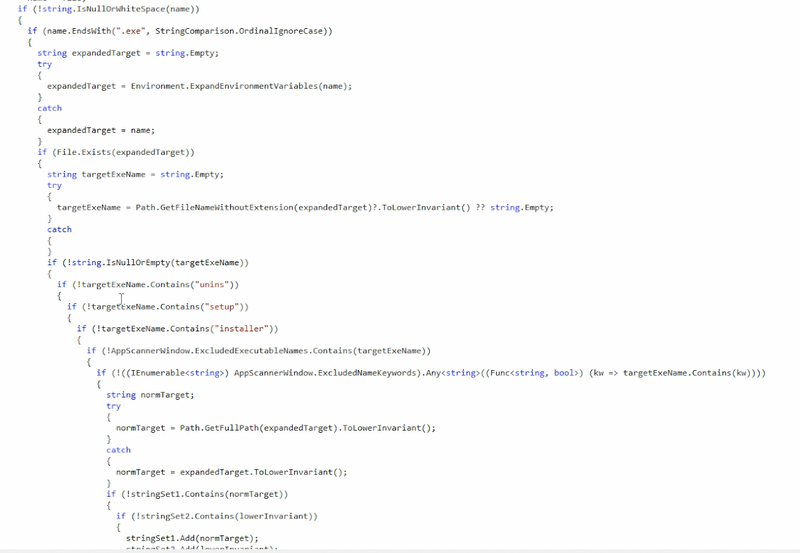Click the string.IsNullOrEmpty(targetExeName) check line
800x553 pixels.
coord(148,263)
